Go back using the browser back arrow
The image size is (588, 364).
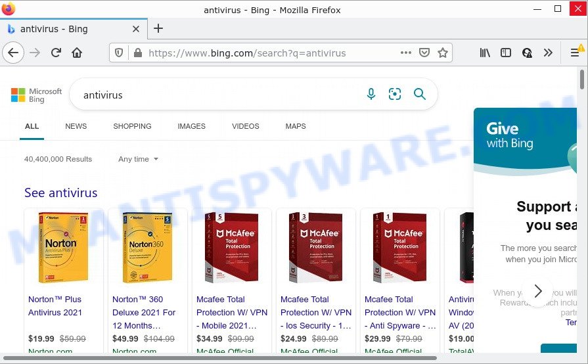click(13, 53)
